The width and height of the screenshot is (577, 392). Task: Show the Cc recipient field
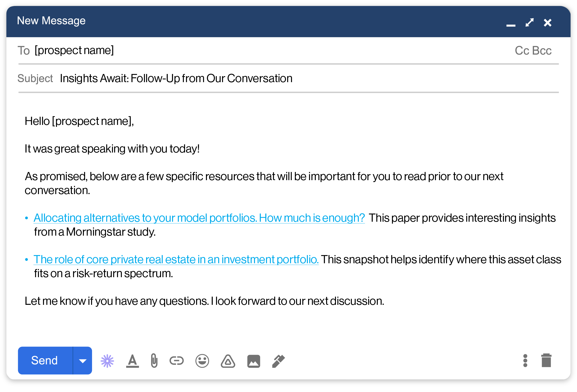tap(522, 50)
